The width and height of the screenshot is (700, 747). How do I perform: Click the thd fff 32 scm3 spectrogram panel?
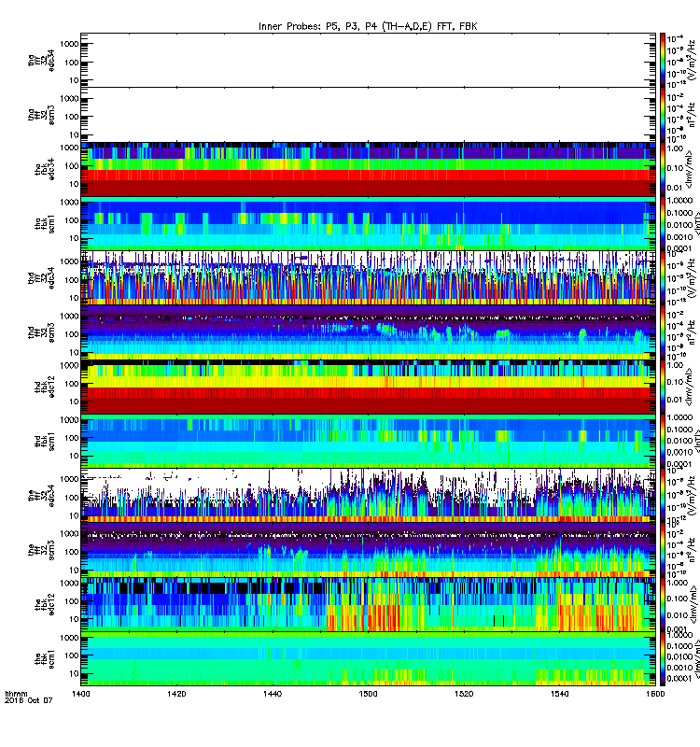pos(368,332)
